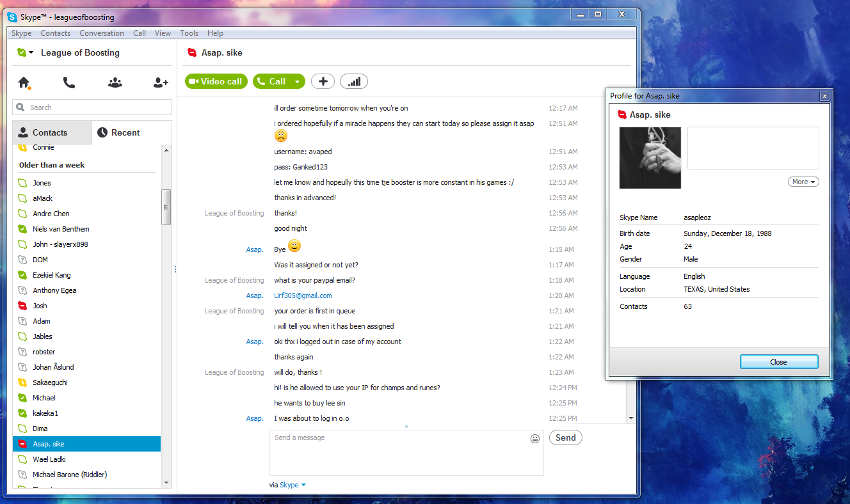850x504 pixels.
Task: Click the profile picture thumbnail
Action: pyautogui.click(x=650, y=158)
